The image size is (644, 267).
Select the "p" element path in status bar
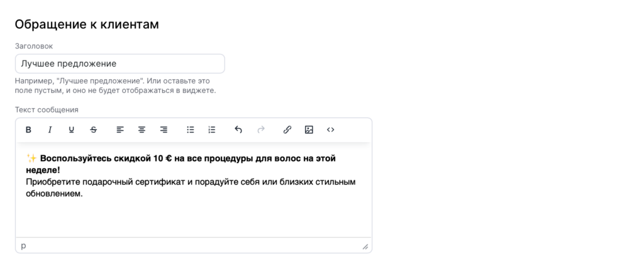[x=24, y=246]
